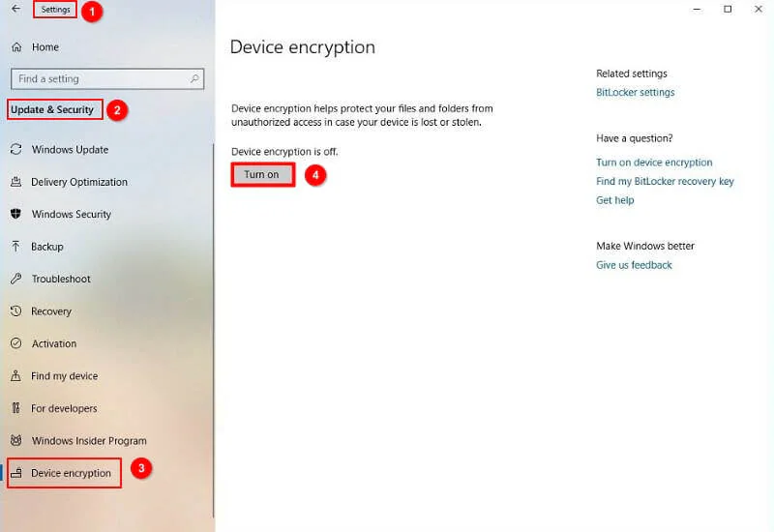The image size is (774, 532).
Task: Open the Activation settings page
Action: (x=53, y=343)
